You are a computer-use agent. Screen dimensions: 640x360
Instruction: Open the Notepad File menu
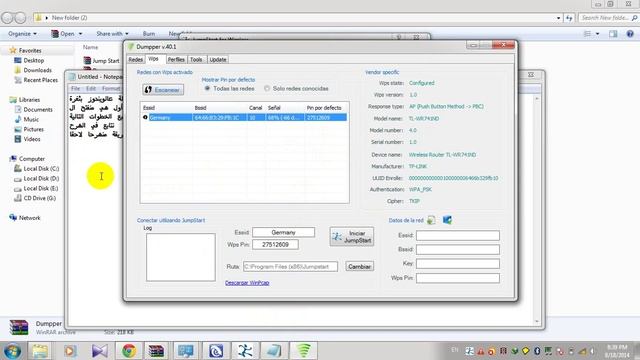tap(76, 88)
